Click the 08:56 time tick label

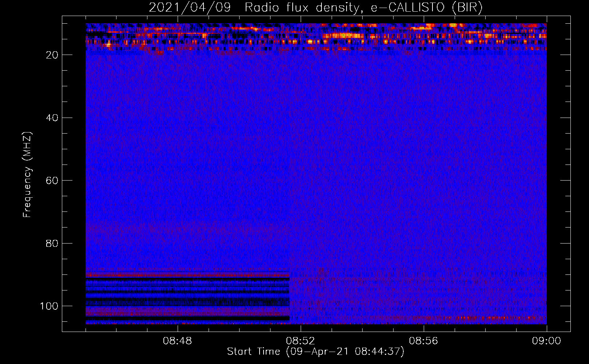[x=423, y=341]
